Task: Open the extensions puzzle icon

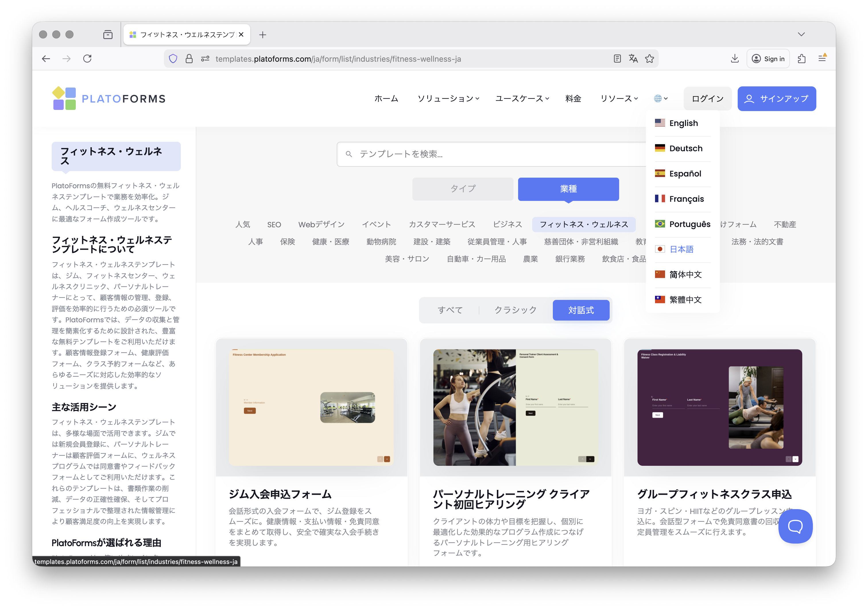Action: pos(801,59)
